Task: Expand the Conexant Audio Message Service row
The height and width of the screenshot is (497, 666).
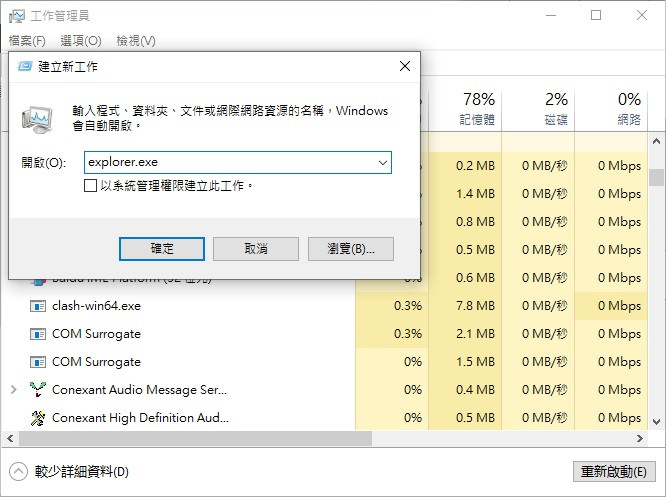Action: (14, 390)
